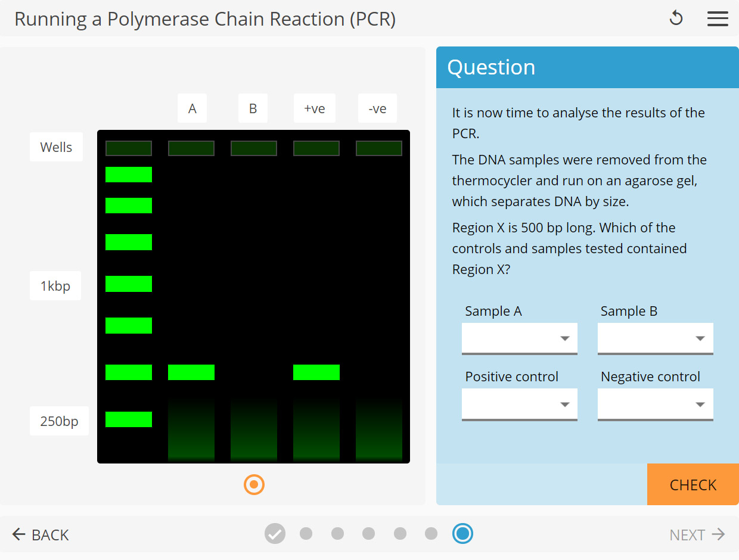The image size is (739, 560).
Task: Jump to the sixth progress dot
Action: click(431, 534)
